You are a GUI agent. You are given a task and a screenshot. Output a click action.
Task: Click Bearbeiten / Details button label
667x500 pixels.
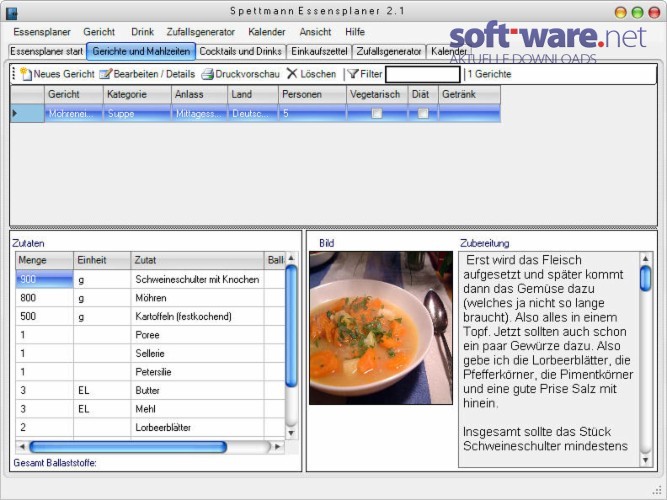pyautogui.click(x=154, y=74)
